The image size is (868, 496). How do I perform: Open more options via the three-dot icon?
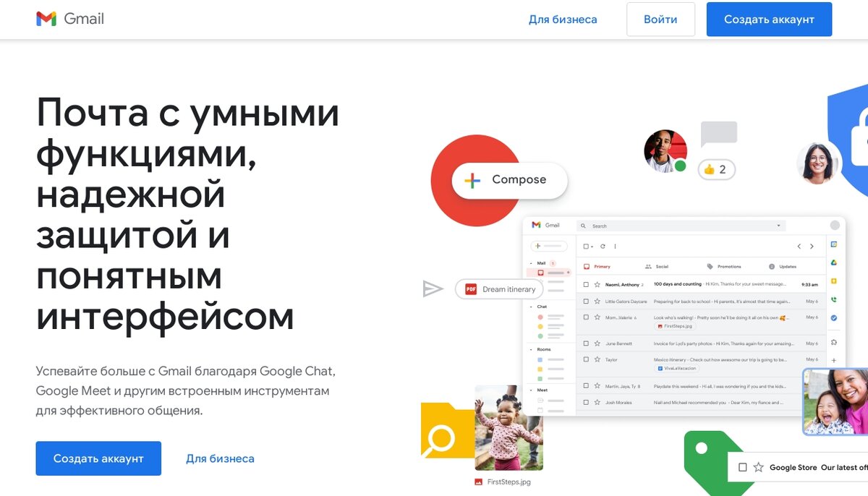[615, 247]
